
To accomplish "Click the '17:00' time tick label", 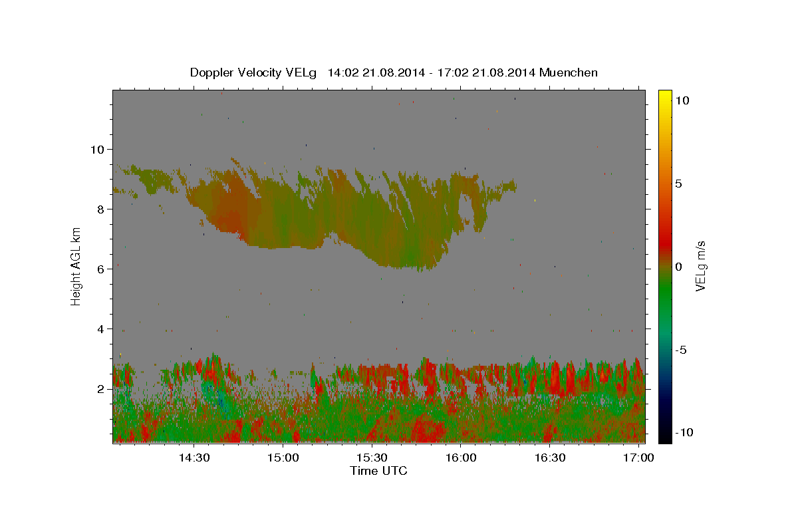I will 639,458.
